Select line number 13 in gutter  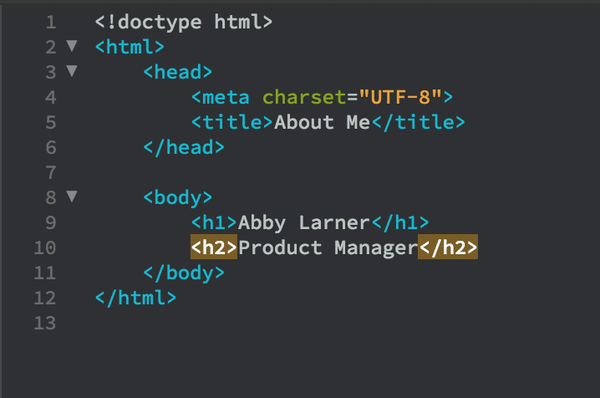[45, 323]
